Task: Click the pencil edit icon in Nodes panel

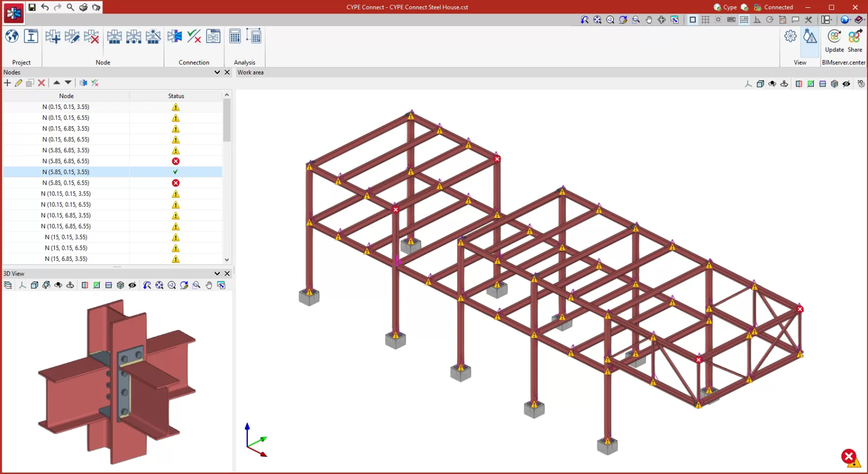Action: tap(19, 83)
